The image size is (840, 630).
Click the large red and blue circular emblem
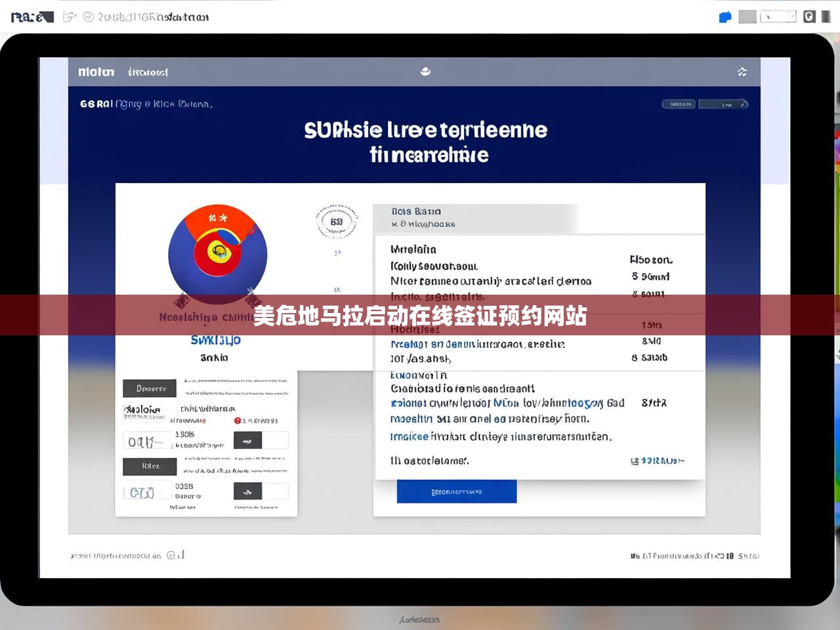point(217,253)
